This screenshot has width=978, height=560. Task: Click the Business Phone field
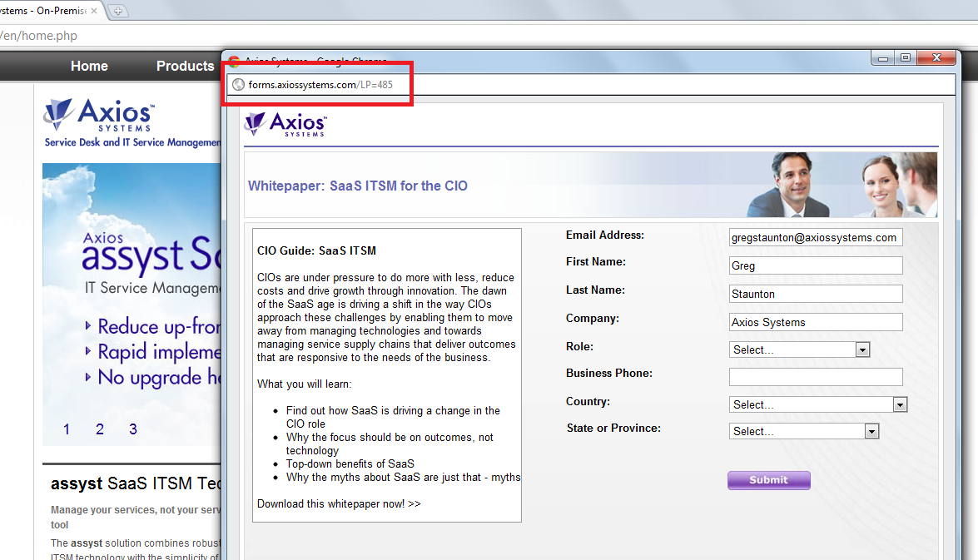[815, 377]
